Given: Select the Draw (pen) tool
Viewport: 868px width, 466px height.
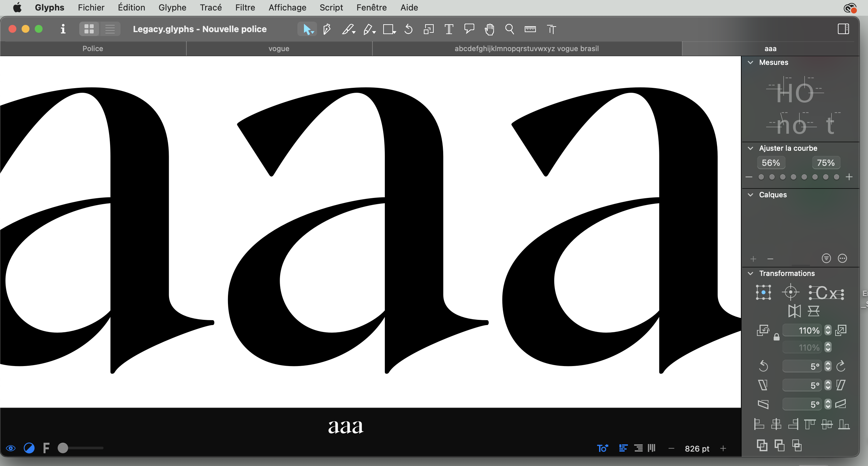Looking at the screenshot, I should point(327,29).
